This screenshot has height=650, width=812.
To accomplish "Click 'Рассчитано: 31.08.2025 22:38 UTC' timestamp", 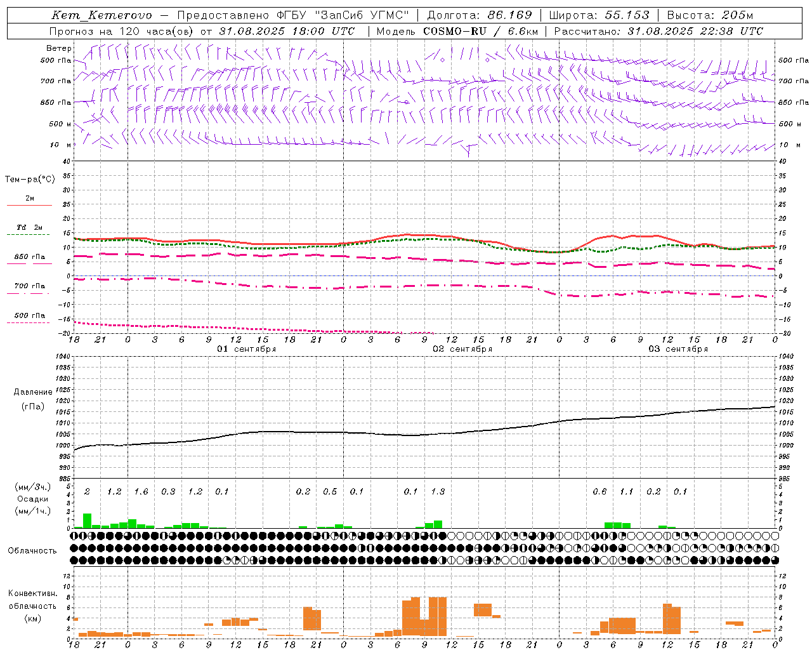I will pyautogui.click(x=658, y=31).
